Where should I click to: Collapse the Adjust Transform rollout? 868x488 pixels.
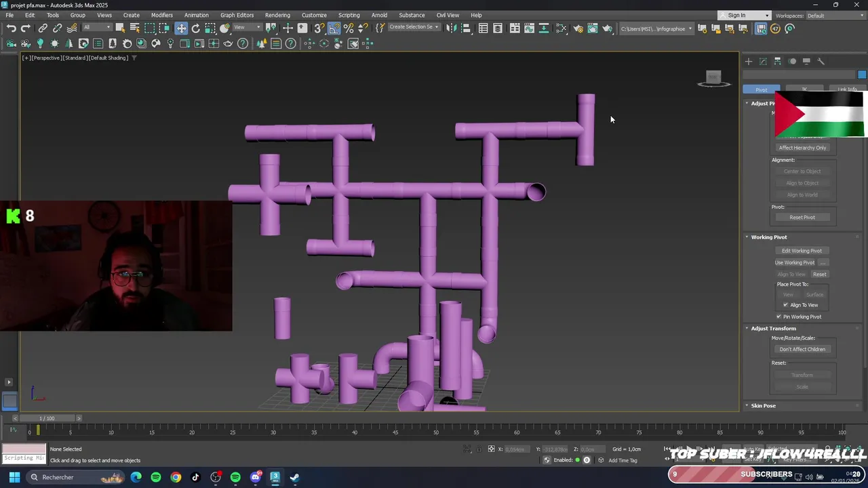pos(773,329)
